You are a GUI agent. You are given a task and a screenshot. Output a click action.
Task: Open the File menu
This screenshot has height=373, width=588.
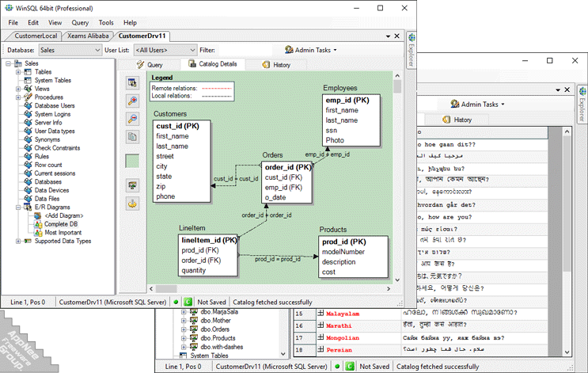13,22
